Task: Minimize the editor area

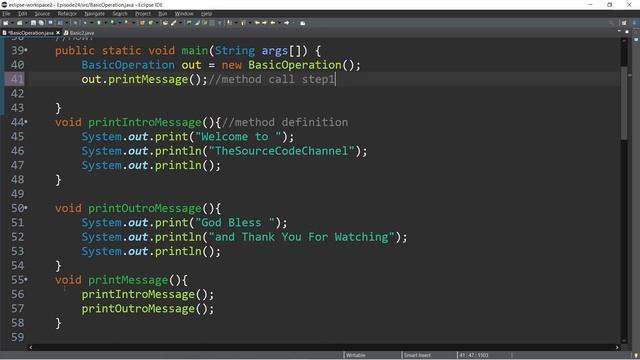Action: tap(619, 31)
